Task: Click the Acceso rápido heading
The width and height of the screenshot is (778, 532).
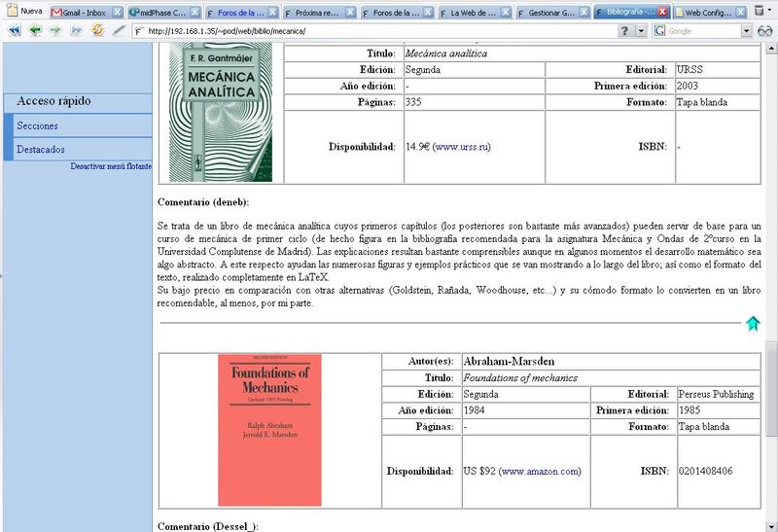Action: coord(53,101)
